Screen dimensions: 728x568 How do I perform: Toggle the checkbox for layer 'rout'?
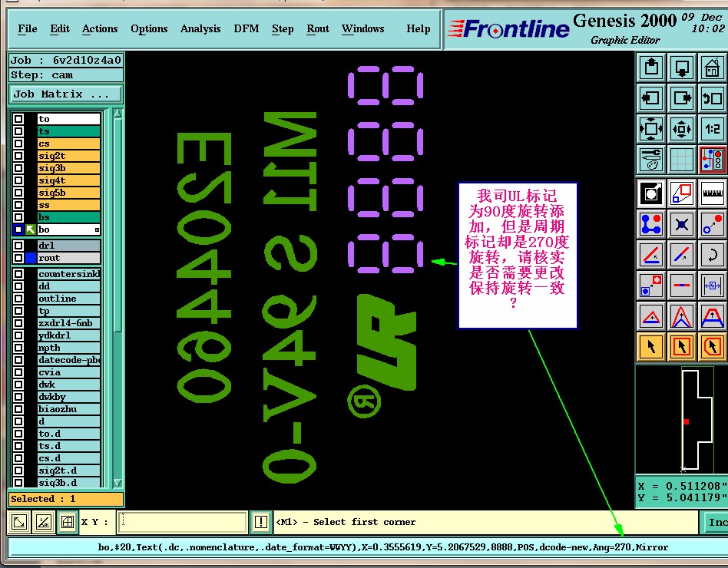pyautogui.click(x=18, y=258)
